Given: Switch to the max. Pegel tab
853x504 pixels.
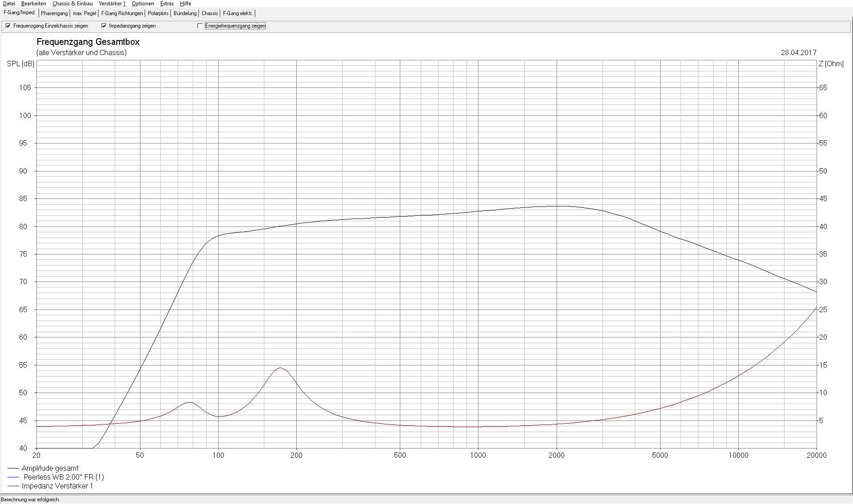Looking at the screenshot, I should pos(84,13).
